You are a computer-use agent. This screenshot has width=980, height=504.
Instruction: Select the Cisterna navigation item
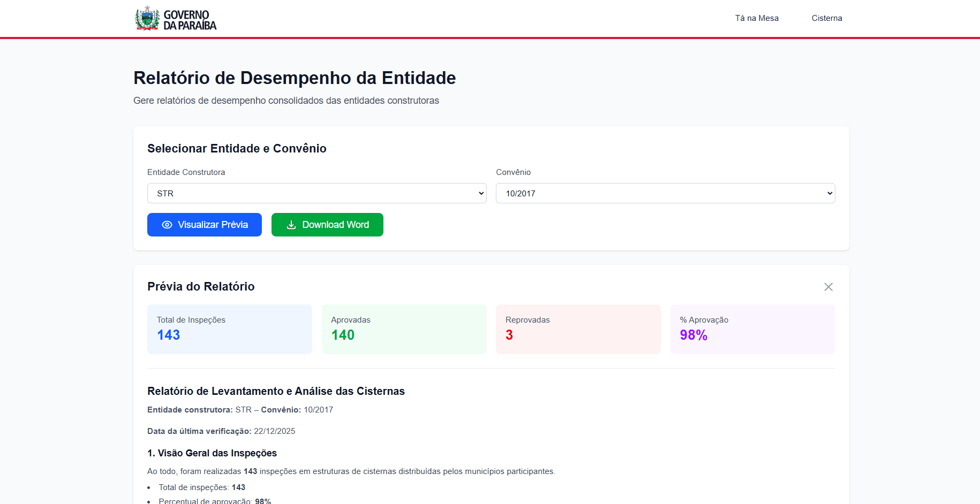click(x=826, y=18)
